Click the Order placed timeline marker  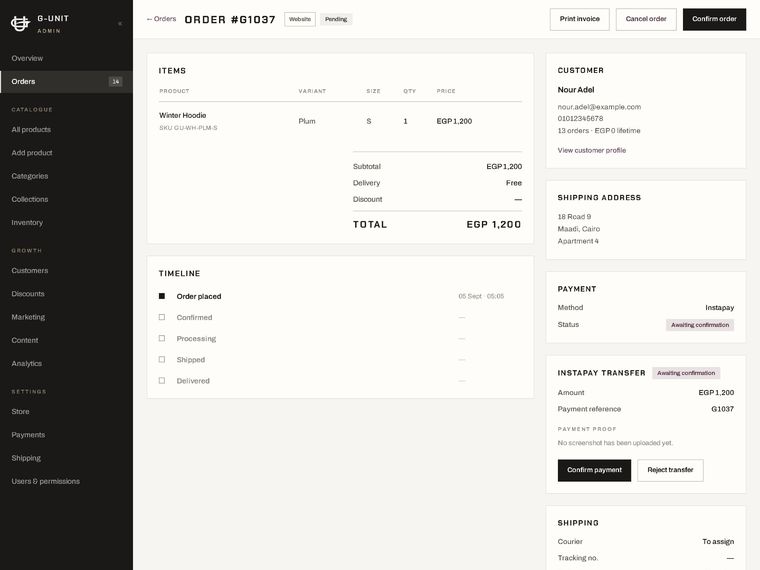point(162,296)
